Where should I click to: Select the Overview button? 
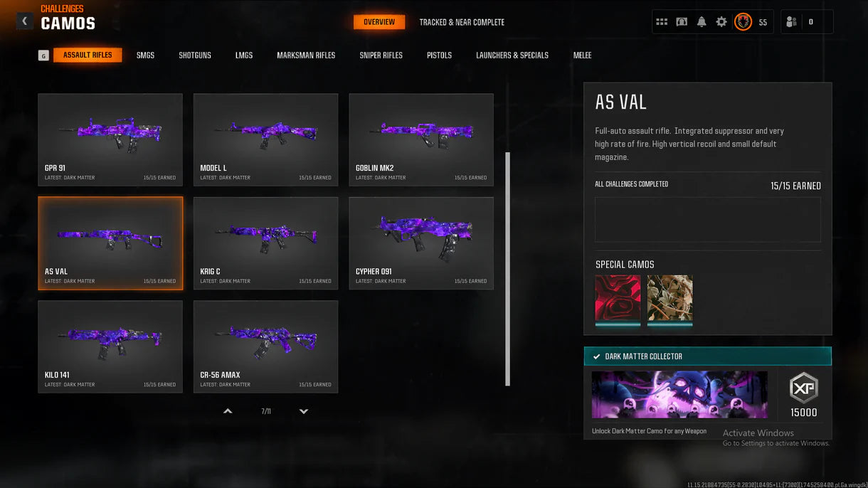379,22
